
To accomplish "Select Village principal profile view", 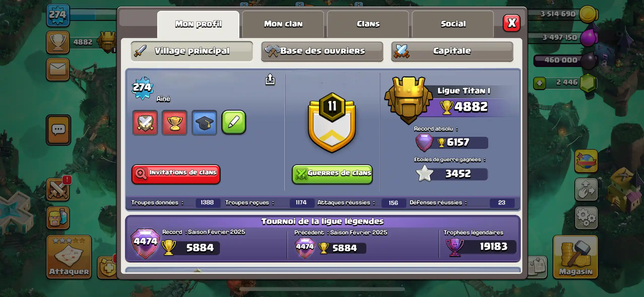I will tap(192, 51).
